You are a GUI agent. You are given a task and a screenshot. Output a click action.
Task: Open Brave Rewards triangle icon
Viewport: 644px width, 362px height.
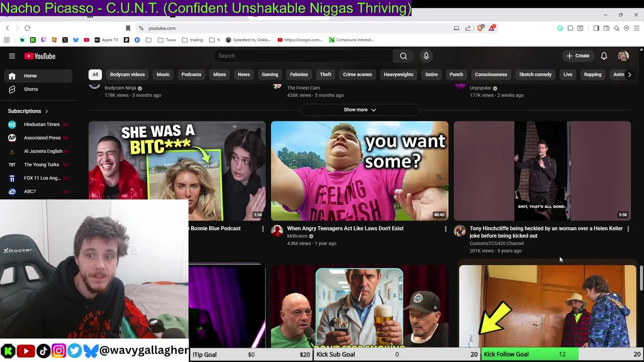click(x=492, y=28)
